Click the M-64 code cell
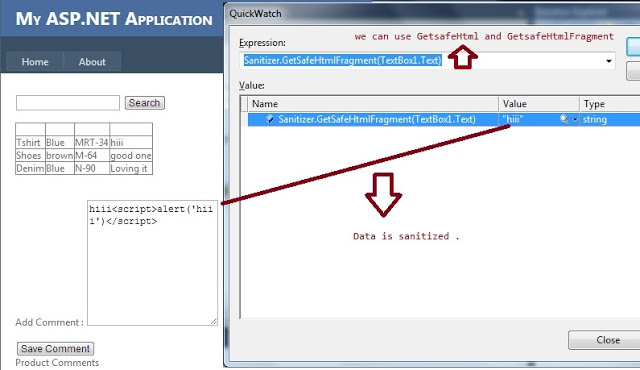640x370 pixels. (92, 155)
